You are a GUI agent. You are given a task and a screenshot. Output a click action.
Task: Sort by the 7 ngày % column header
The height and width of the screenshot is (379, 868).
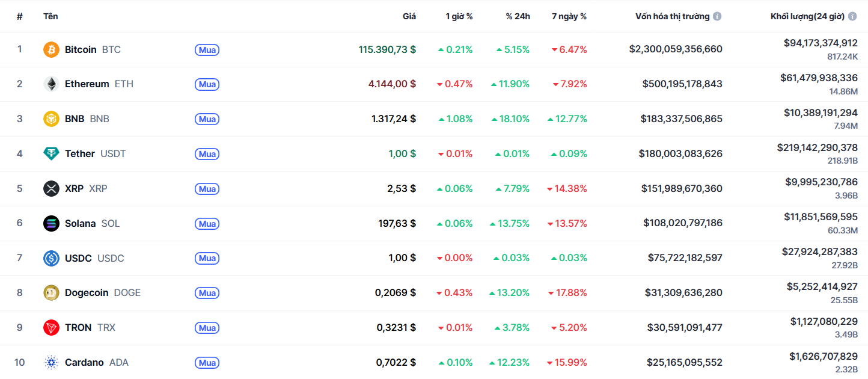tap(569, 16)
